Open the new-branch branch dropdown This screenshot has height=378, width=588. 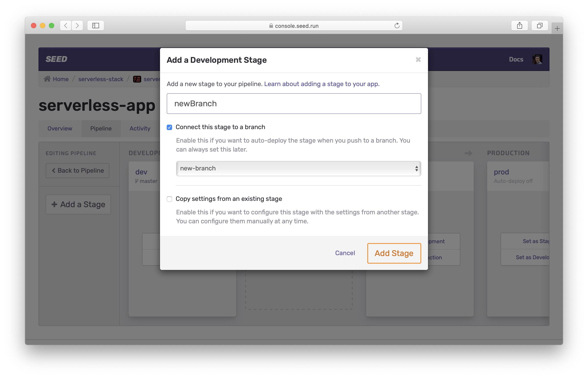point(298,168)
